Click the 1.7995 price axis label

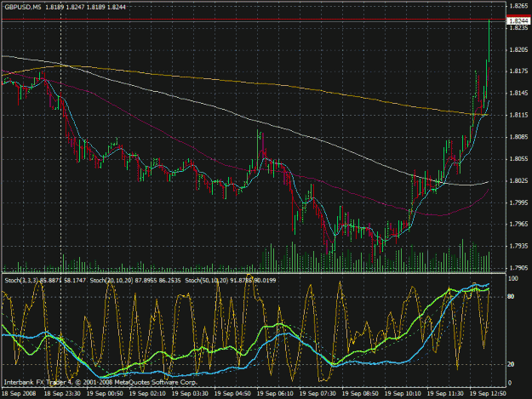pyautogui.click(x=519, y=202)
